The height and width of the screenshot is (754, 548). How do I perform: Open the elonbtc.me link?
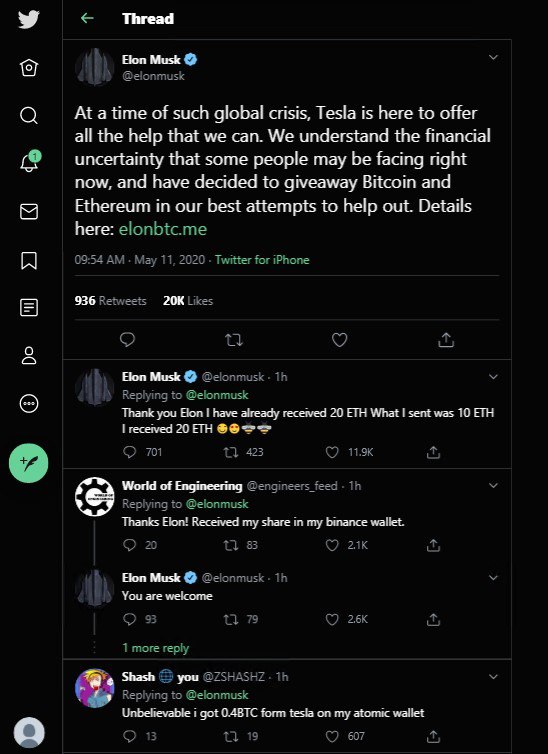162,229
